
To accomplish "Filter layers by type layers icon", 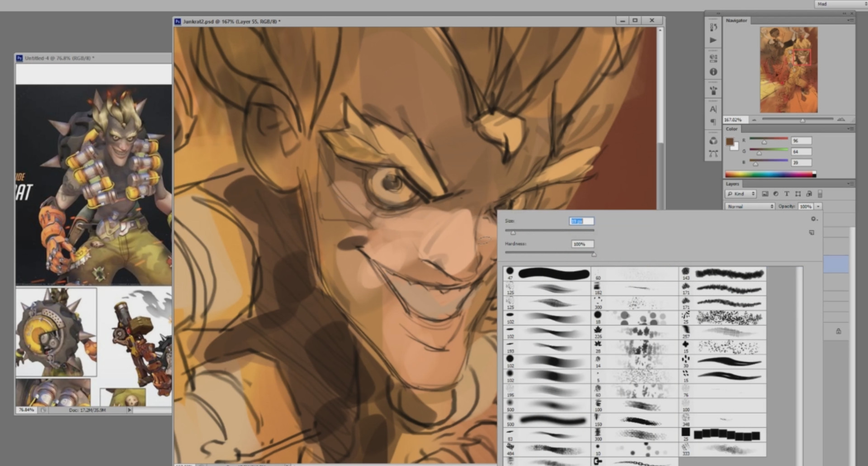I will (787, 194).
